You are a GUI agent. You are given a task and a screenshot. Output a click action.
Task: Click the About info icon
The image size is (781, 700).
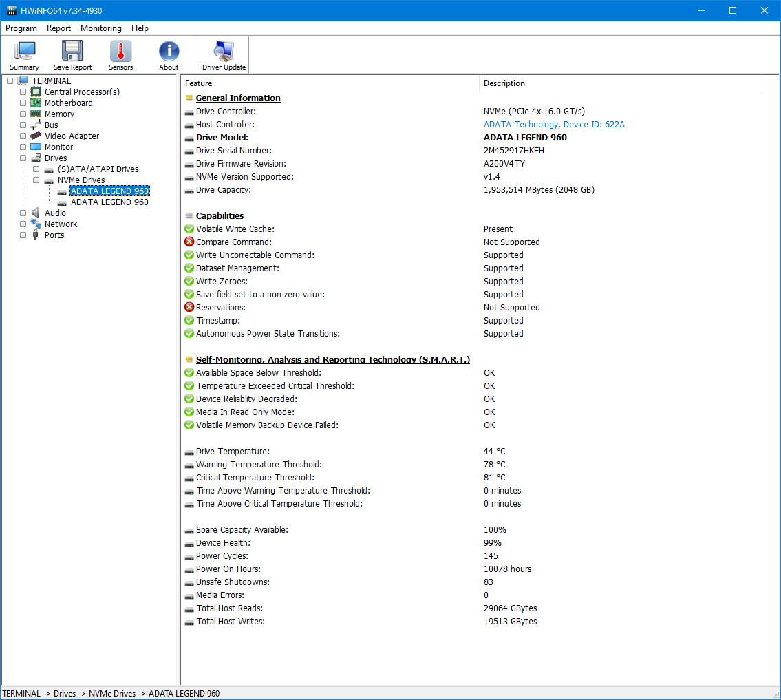click(169, 50)
